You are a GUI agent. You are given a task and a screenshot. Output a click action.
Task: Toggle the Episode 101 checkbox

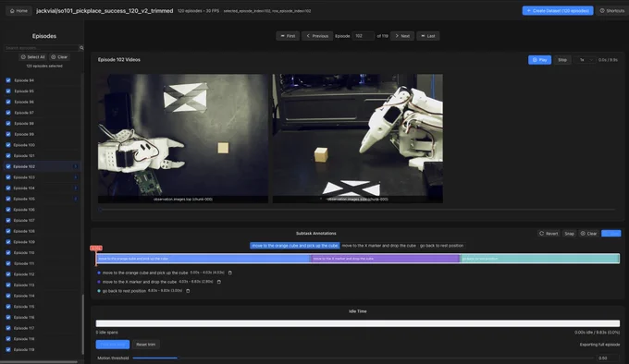(8, 156)
